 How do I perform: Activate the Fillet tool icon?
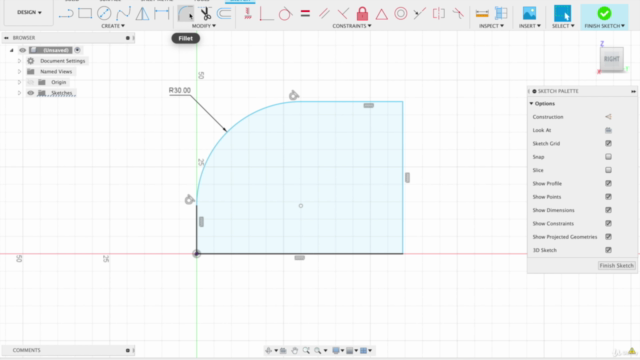tap(186, 13)
